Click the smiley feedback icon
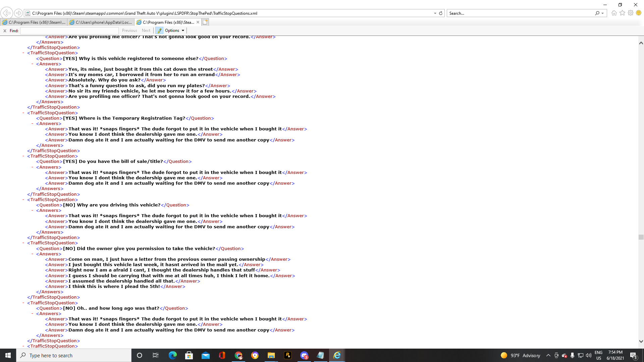 pos(639,13)
